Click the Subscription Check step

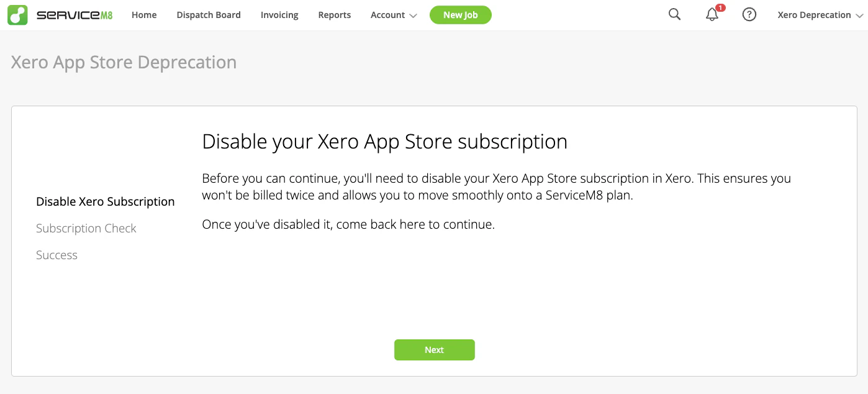pyautogui.click(x=86, y=228)
